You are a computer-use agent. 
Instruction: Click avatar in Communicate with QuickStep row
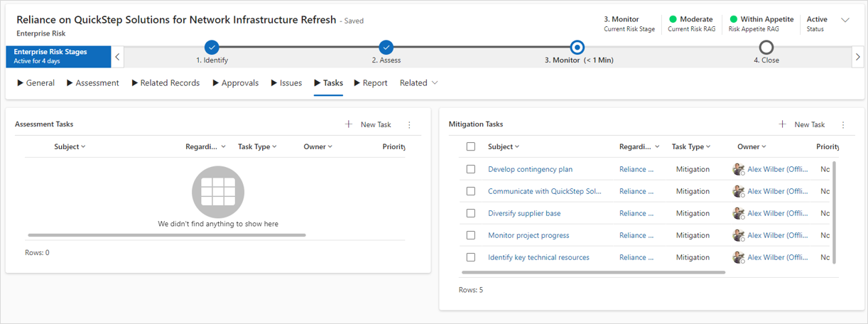[739, 192]
